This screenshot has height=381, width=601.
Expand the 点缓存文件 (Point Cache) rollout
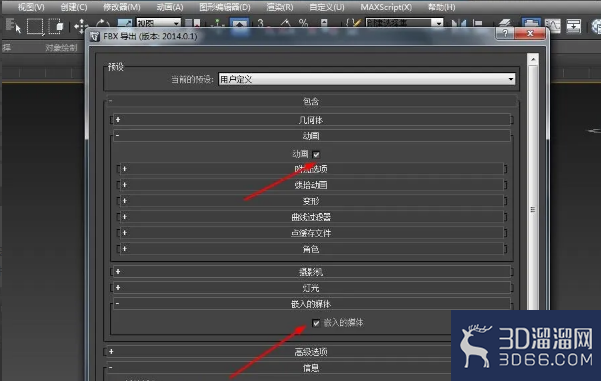311,233
